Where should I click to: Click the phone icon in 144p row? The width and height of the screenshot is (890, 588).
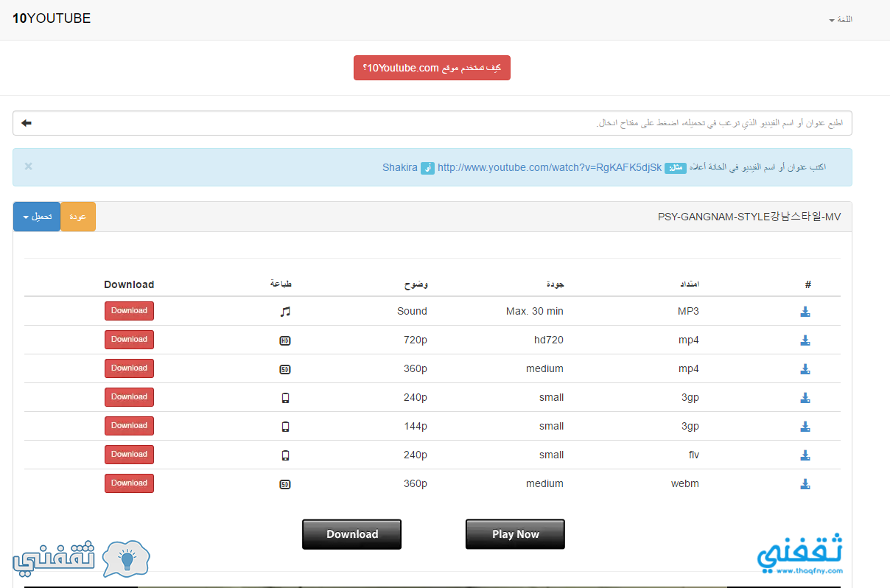click(285, 427)
